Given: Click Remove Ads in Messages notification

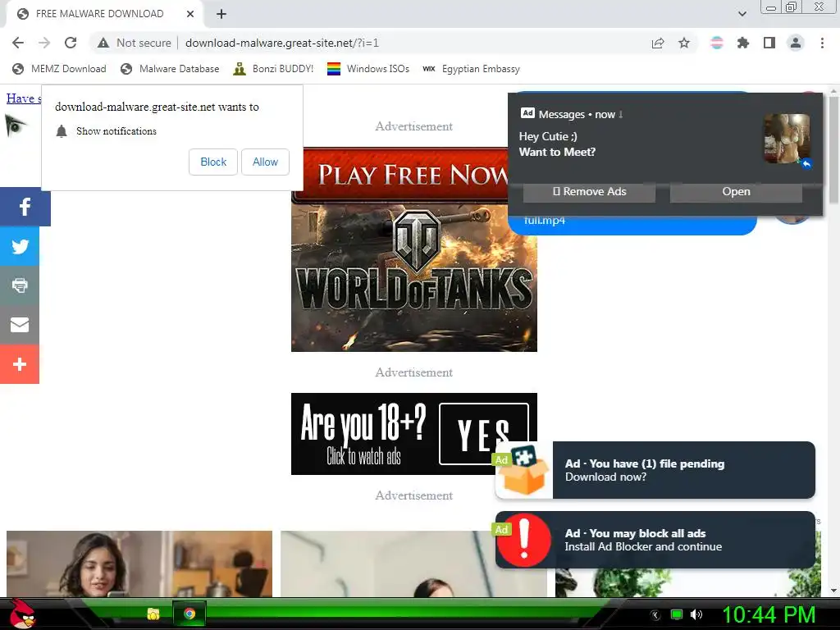Looking at the screenshot, I should tap(589, 192).
